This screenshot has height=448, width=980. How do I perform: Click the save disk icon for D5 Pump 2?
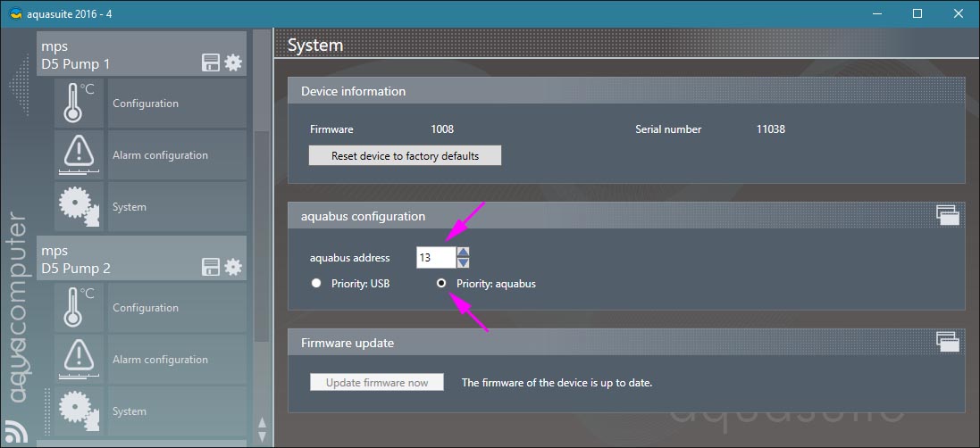pos(211,267)
